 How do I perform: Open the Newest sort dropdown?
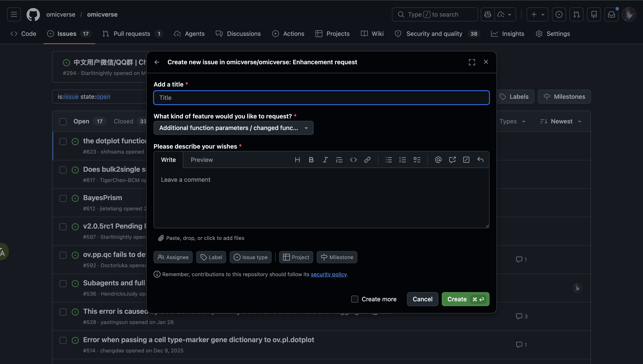click(x=561, y=121)
